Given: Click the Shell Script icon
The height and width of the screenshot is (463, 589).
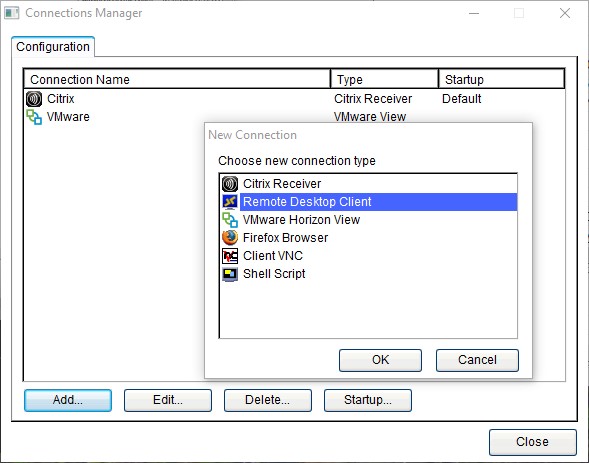Looking at the screenshot, I should coord(230,274).
